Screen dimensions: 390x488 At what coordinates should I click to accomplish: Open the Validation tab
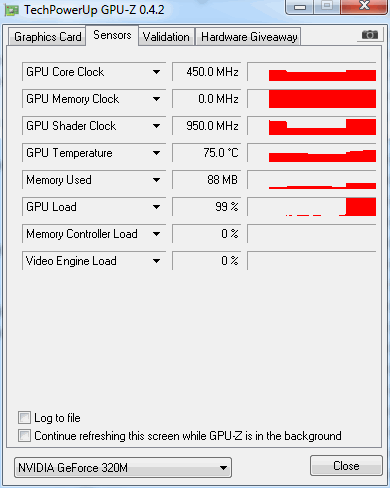click(x=166, y=37)
